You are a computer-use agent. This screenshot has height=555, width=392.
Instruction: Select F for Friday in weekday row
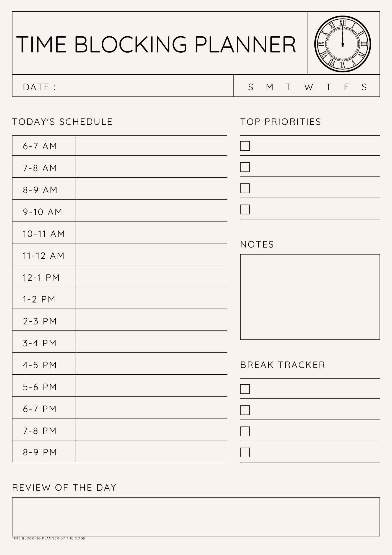pyautogui.click(x=346, y=87)
